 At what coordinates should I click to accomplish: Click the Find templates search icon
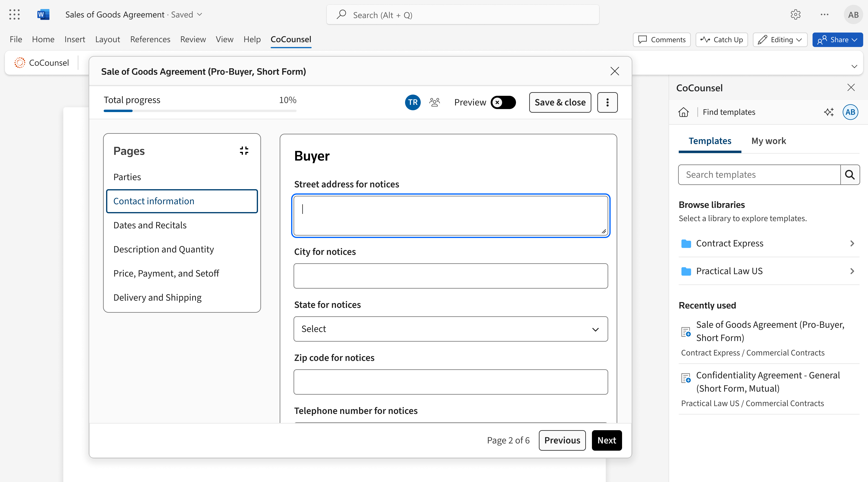850,175
